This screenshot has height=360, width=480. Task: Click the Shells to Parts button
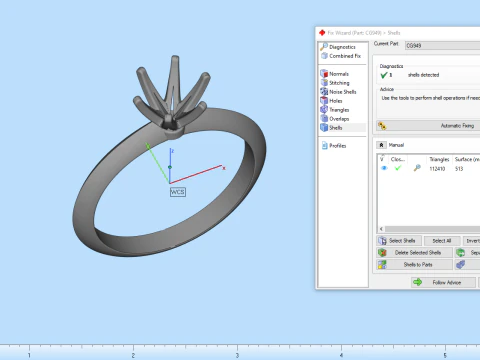415,265
